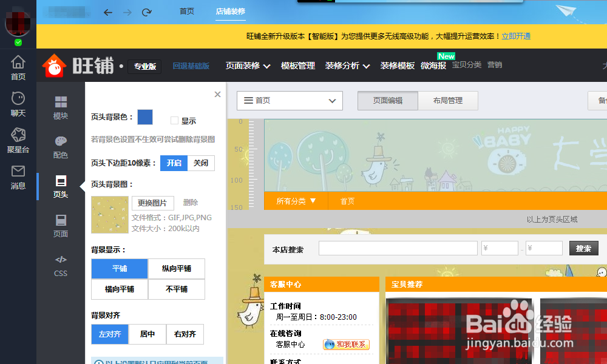Expand 所有分类 in shop navigation
This screenshot has height=364, width=607.
pyautogui.click(x=296, y=201)
